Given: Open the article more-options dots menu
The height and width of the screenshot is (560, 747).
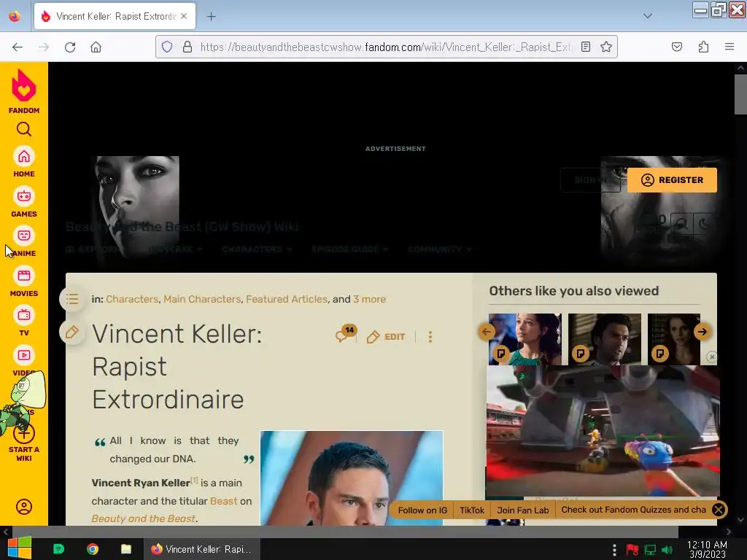Looking at the screenshot, I should [x=430, y=337].
